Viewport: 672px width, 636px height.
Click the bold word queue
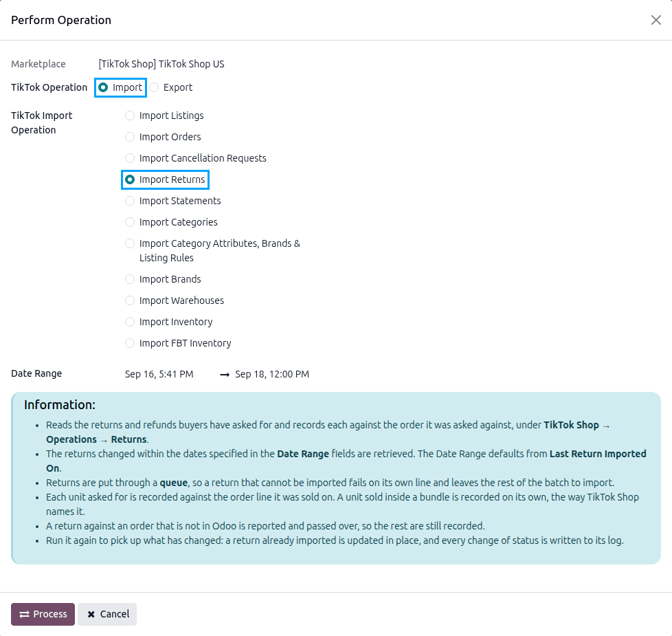pyautogui.click(x=174, y=483)
